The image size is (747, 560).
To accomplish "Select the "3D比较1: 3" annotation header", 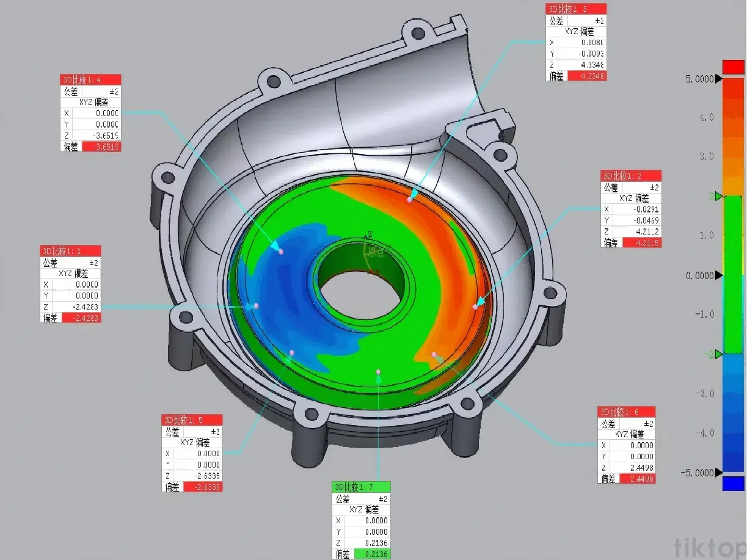I will click(x=575, y=9).
